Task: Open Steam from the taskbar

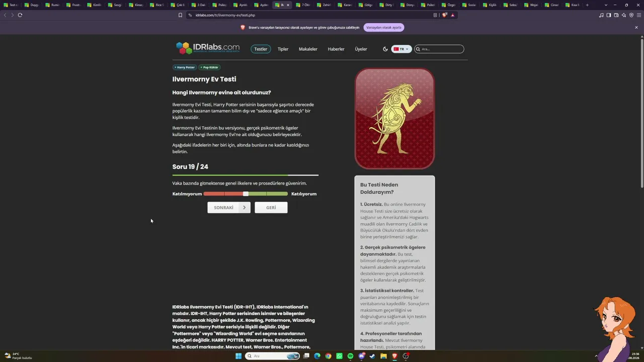Action: pos(372,356)
